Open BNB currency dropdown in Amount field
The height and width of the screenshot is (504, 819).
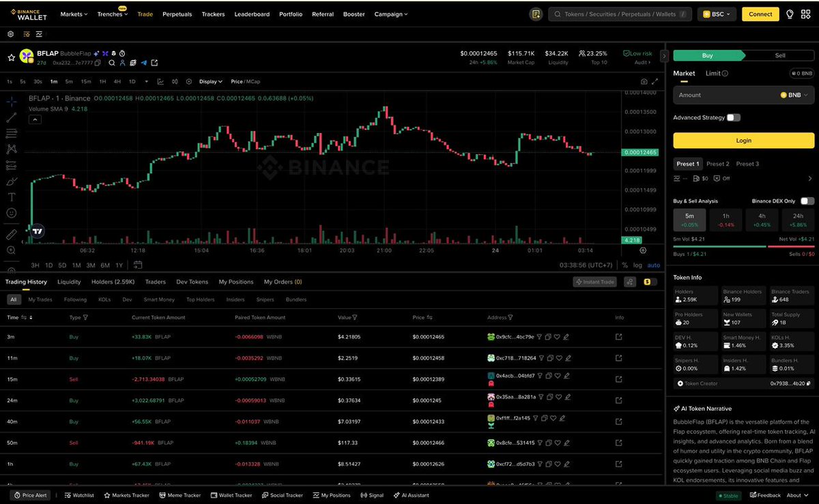click(794, 95)
